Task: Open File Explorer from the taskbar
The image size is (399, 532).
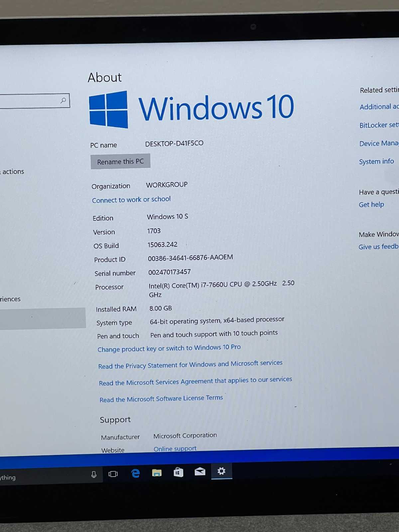Action: pos(157,472)
